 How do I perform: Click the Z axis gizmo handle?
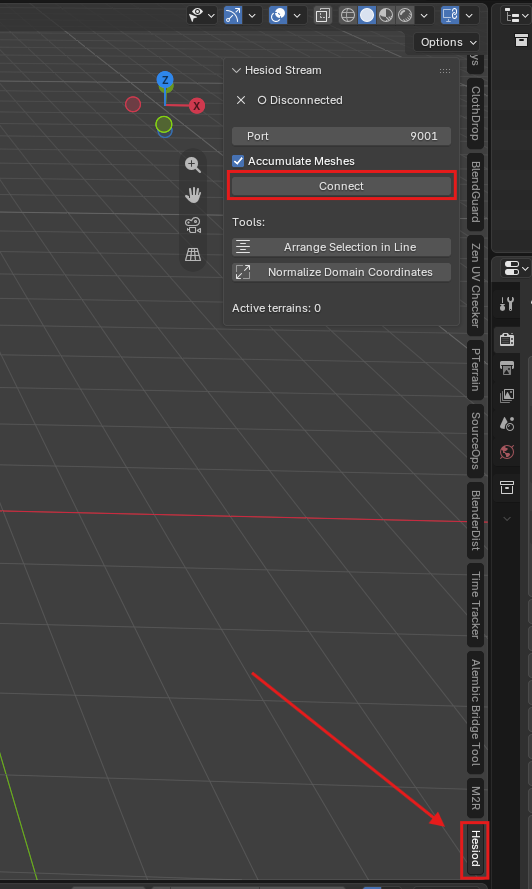[x=165, y=80]
